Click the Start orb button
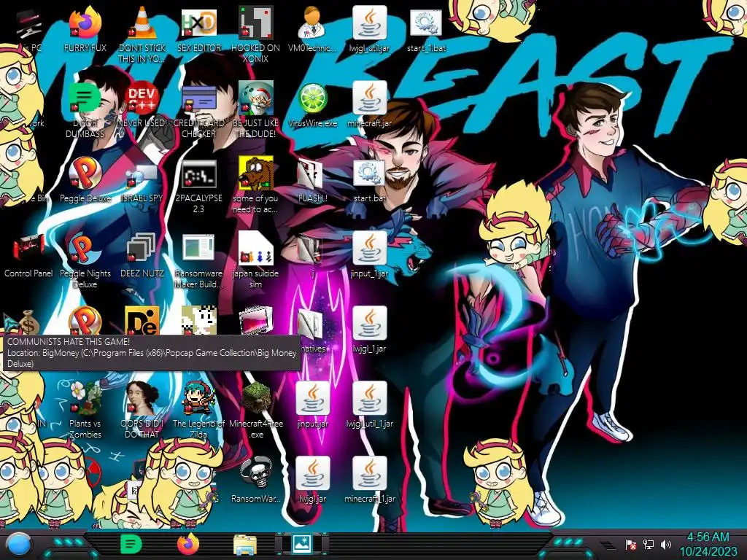 point(18,545)
